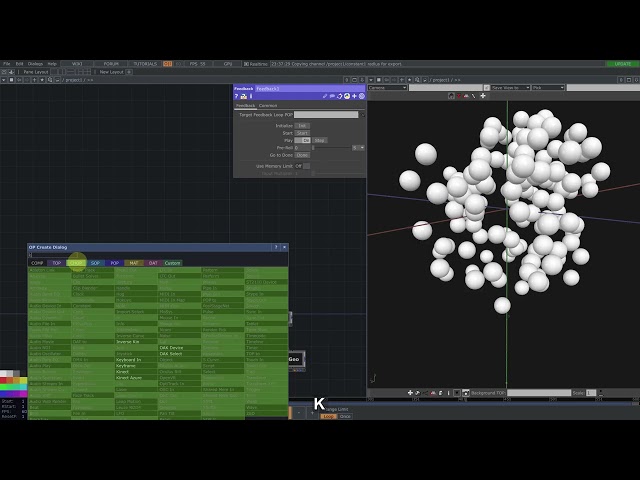Enable Loop in Range Limit
Viewport: 640px width, 480px height.
click(x=328, y=416)
